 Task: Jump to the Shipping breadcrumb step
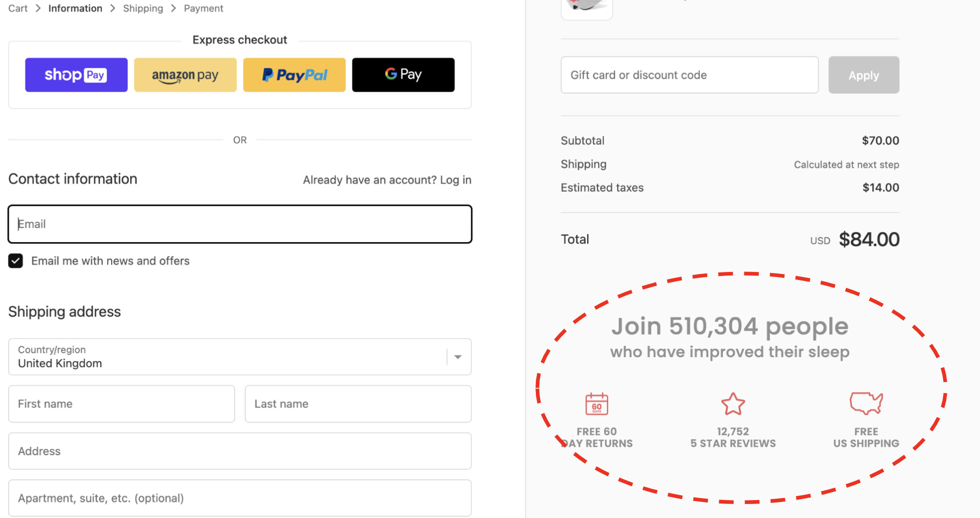143,8
